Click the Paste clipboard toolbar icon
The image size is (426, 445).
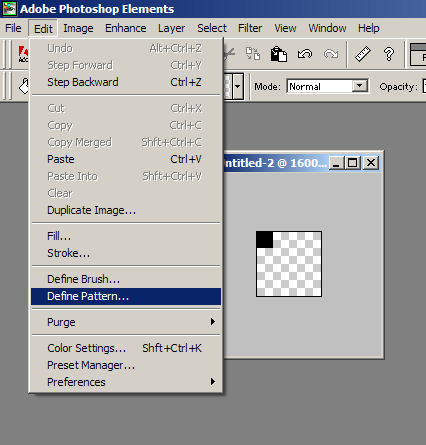point(279,54)
